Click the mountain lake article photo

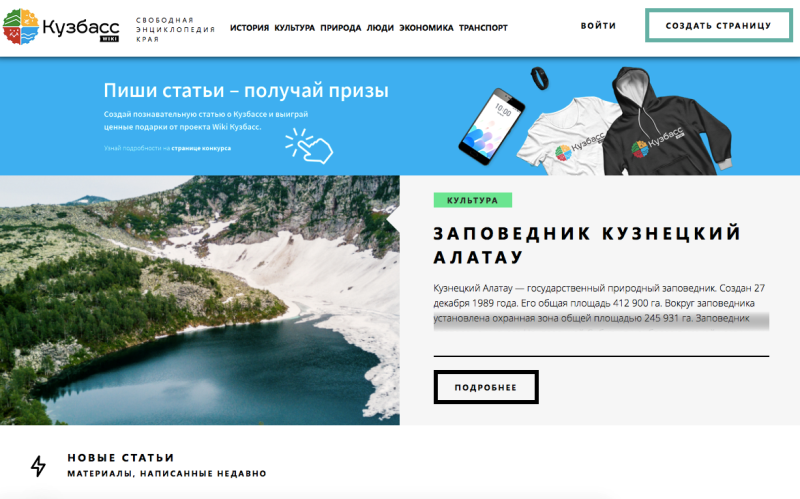[199, 300]
